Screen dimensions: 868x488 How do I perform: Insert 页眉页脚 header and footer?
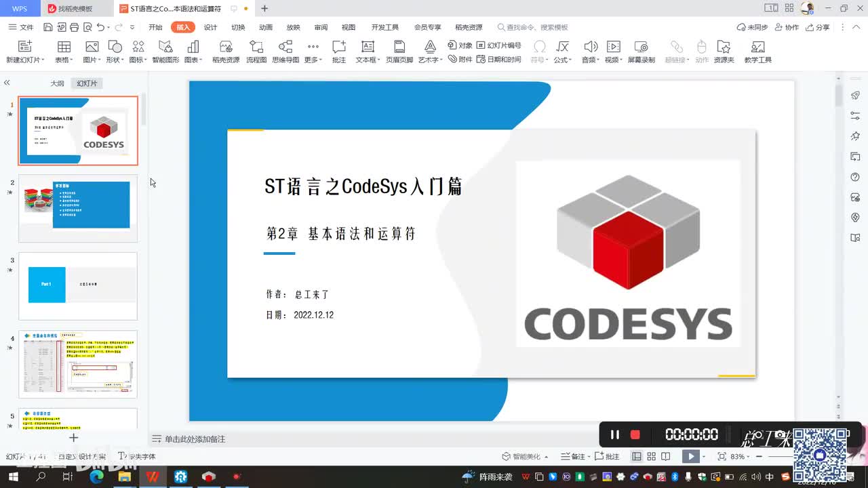click(399, 51)
